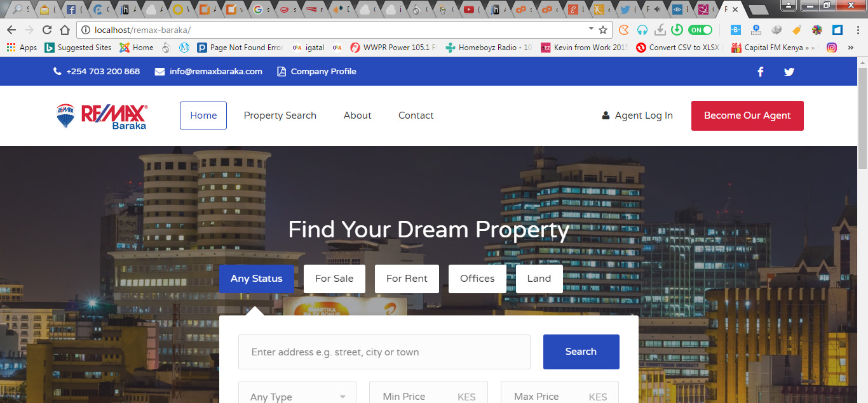Reload the page with refresh icon
Viewport: 868px width, 403px height.
pyautogui.click(x=47, y=30)
